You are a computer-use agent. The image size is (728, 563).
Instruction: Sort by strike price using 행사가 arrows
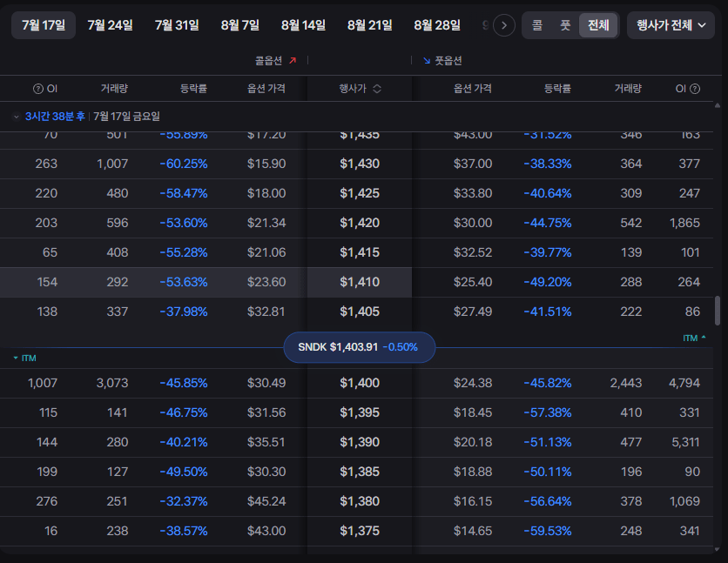coord(377,89)
